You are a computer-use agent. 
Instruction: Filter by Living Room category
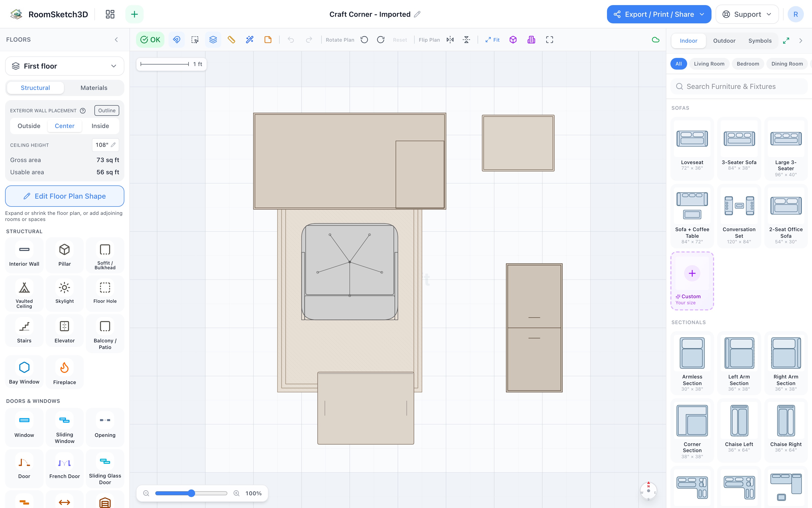pyautogui.click(x=709, y=64)
